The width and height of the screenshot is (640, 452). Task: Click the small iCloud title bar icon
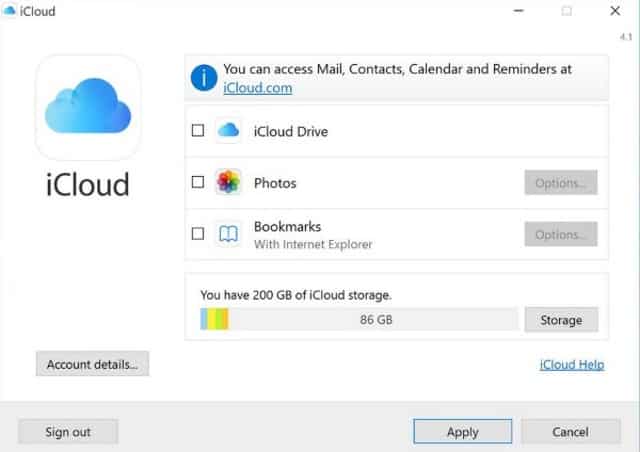9,11
